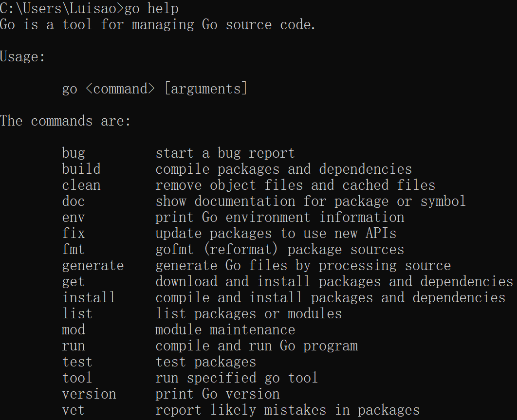This screenshot has height=420, width=517.
Task: Click the 'install' command name
Action: tap(89, 298)
